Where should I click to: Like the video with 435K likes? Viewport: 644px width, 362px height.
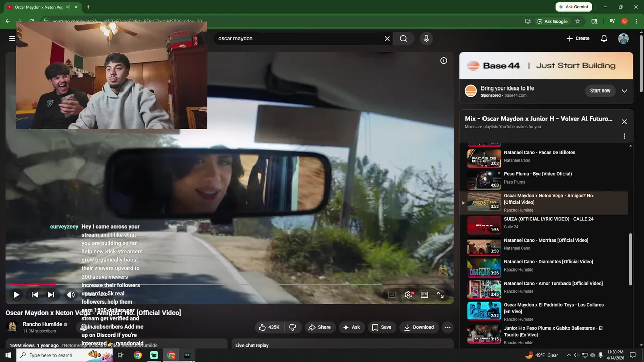click(269, 327)
